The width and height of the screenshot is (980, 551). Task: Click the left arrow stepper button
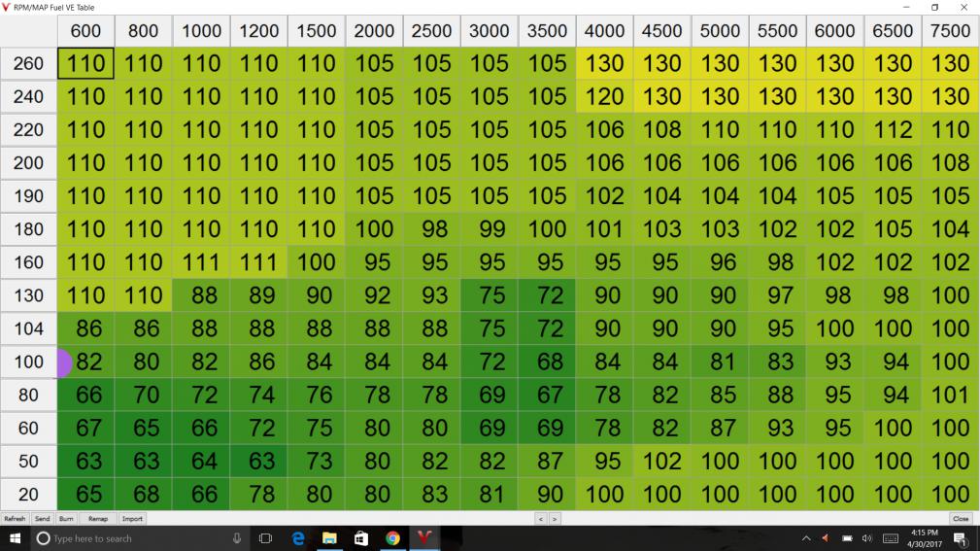[540, 519]
